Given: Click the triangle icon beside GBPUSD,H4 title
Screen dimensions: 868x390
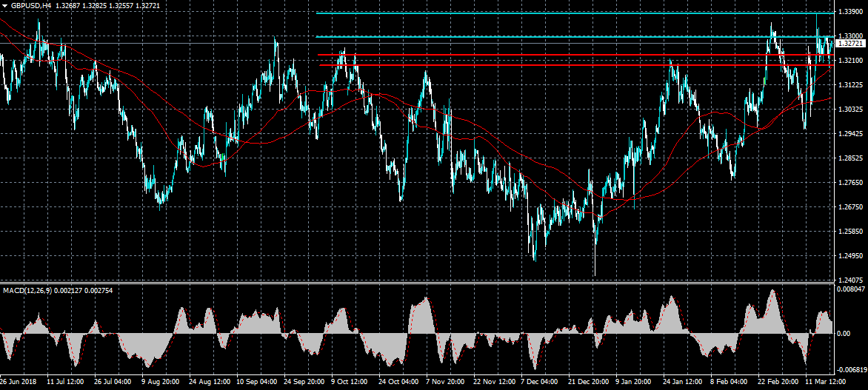Looking at the screenshot, I should pyautogui.click(x=4, y=5).
